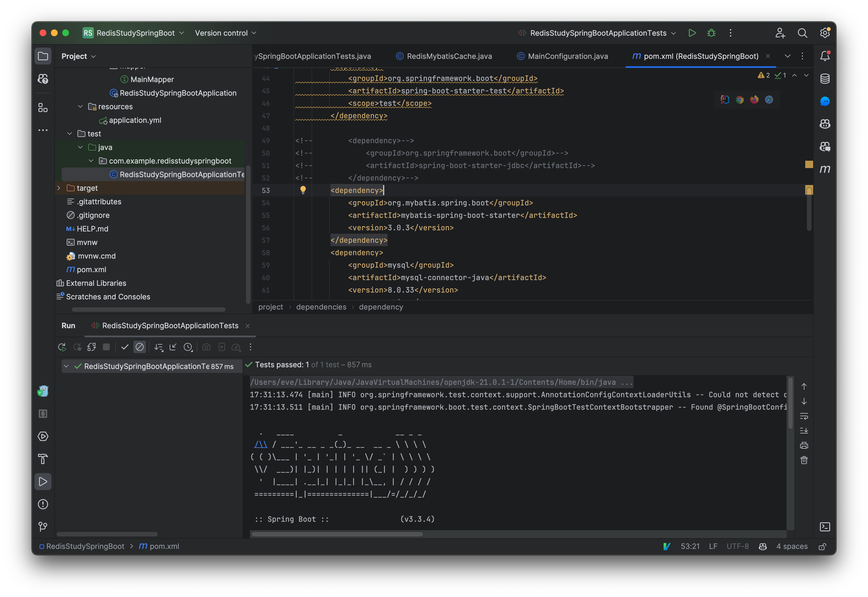Collapse the test folder node
Image resolution: width=868 pixels, height=597 pixels.
[x=70, y=134]
